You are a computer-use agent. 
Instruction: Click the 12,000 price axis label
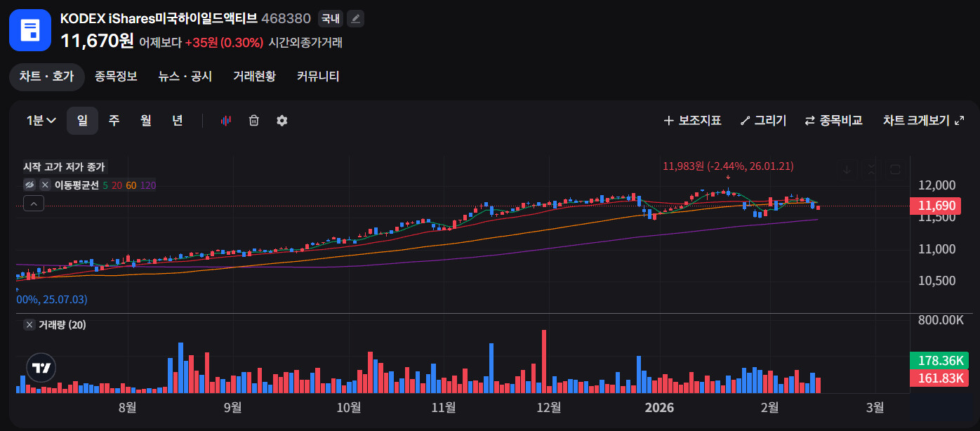coord(936,185)
